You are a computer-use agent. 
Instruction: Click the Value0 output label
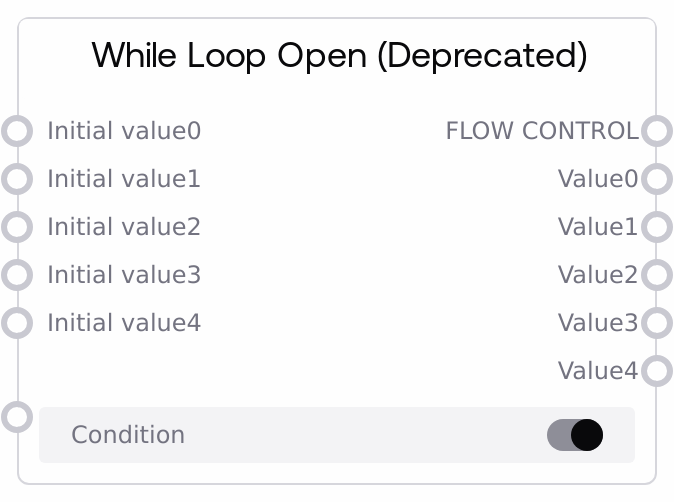597,179
